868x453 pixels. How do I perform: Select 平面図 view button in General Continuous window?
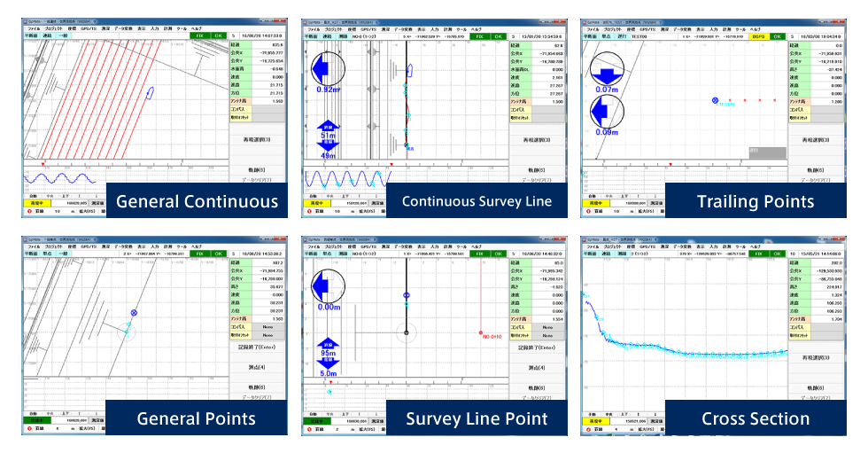30,35
